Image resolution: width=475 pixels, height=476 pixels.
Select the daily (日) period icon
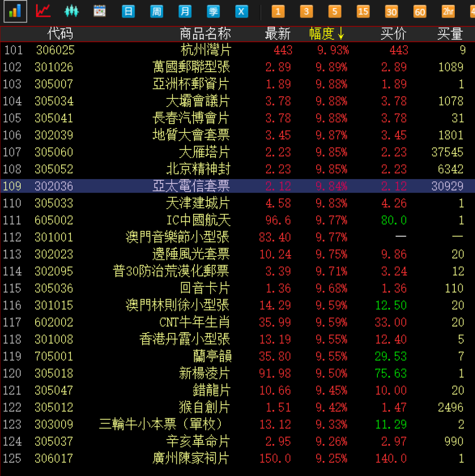pos(128,11)
